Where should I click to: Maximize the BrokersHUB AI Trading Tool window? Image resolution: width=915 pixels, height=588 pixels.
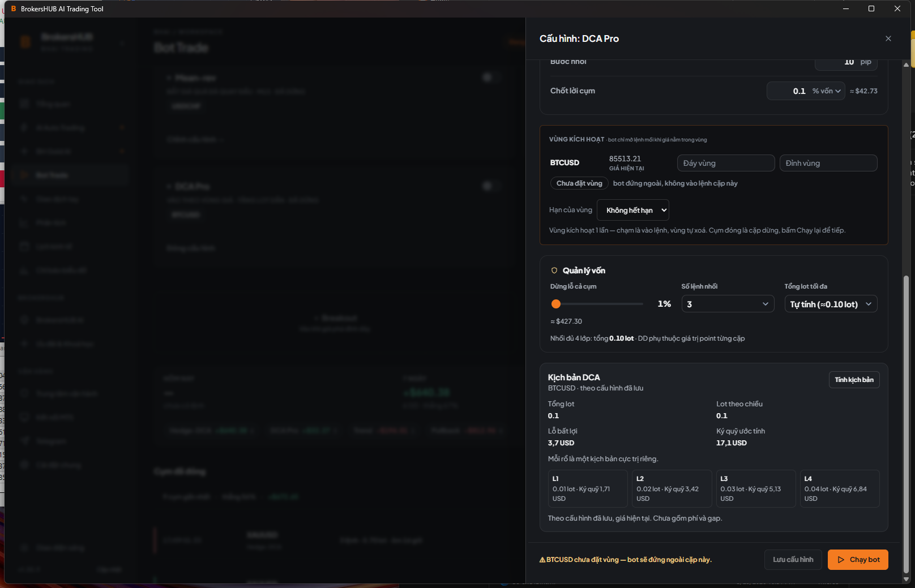[871, 8]
